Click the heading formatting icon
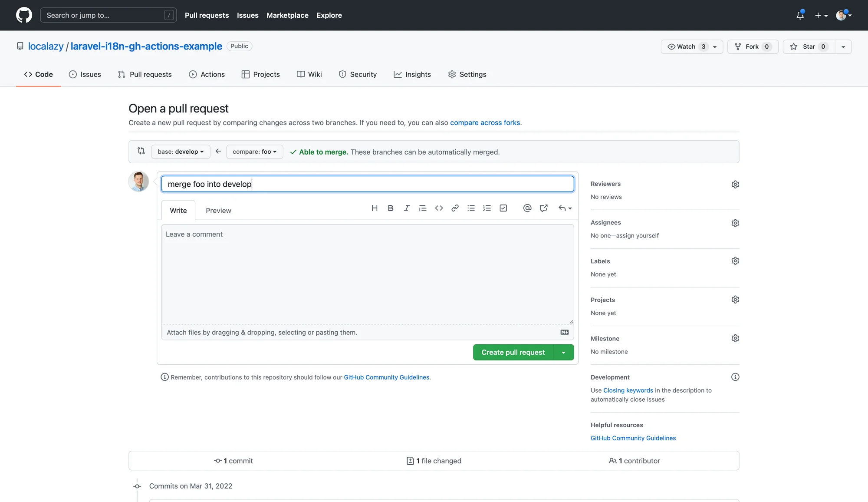The image size is (868, 502). (375, 208)
